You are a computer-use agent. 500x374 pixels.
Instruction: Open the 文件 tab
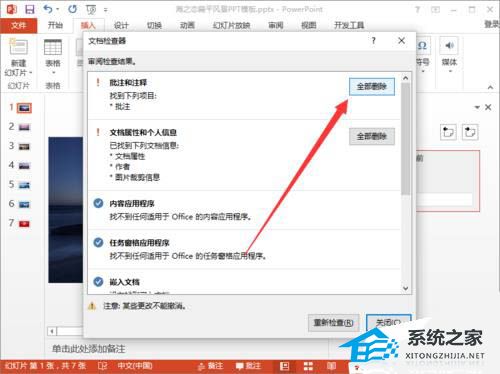point(19,25)
